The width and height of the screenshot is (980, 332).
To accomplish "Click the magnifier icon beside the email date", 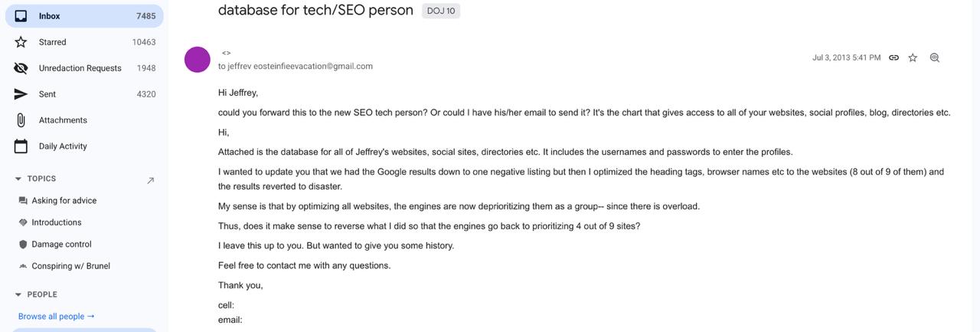I will pyautogui.click(x=934, y=58).
